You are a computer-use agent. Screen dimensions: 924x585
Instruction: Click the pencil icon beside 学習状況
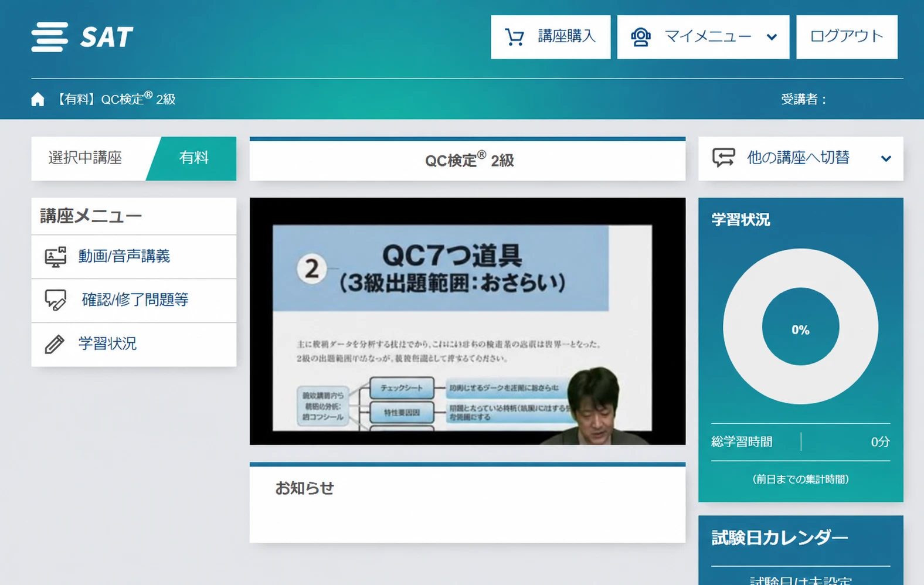click(x=55, y=344)
